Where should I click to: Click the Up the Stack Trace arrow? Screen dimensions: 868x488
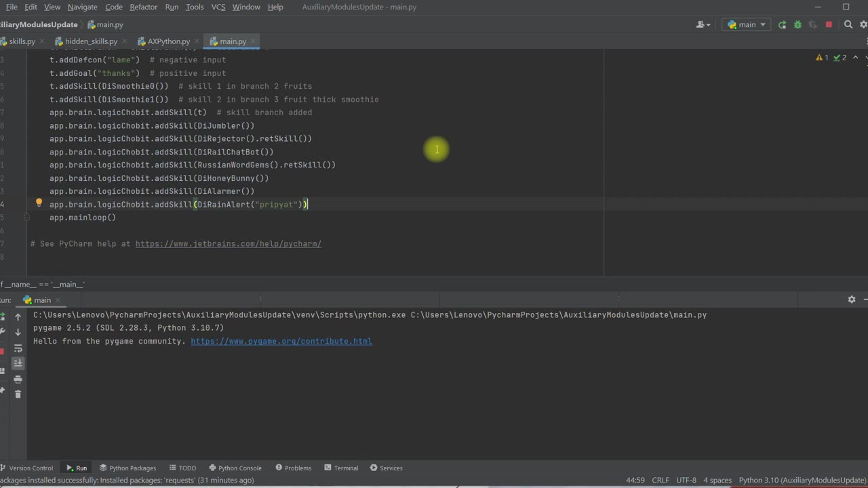(18, 317)
